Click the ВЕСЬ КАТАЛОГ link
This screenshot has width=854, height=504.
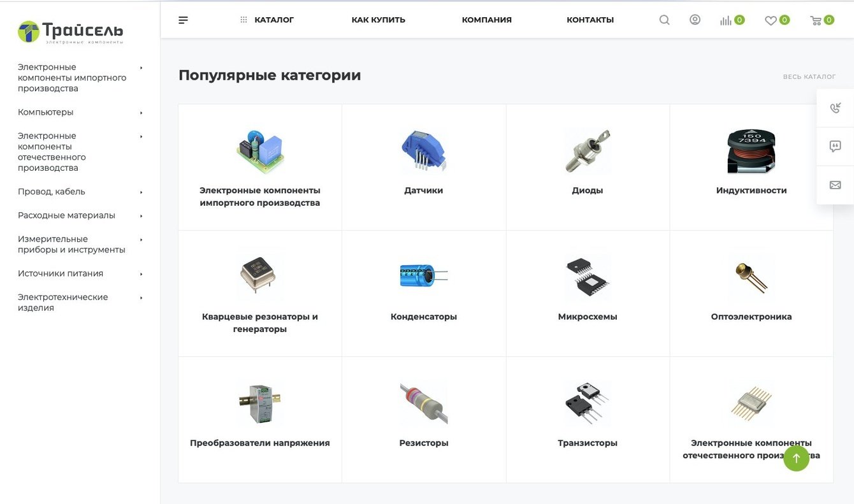[809, 76]
